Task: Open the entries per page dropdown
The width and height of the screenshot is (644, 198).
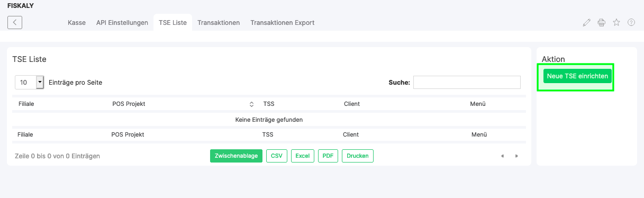Action: point(30,83)
